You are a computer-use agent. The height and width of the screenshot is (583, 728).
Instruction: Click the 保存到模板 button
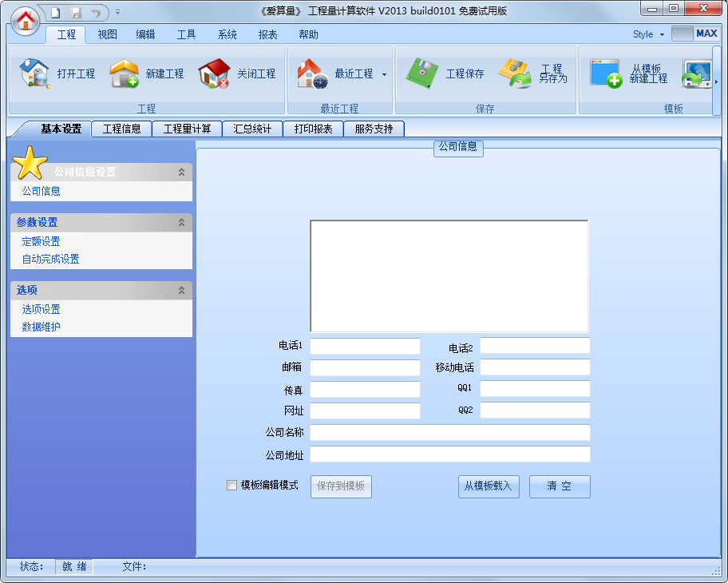tap(341, 486)
